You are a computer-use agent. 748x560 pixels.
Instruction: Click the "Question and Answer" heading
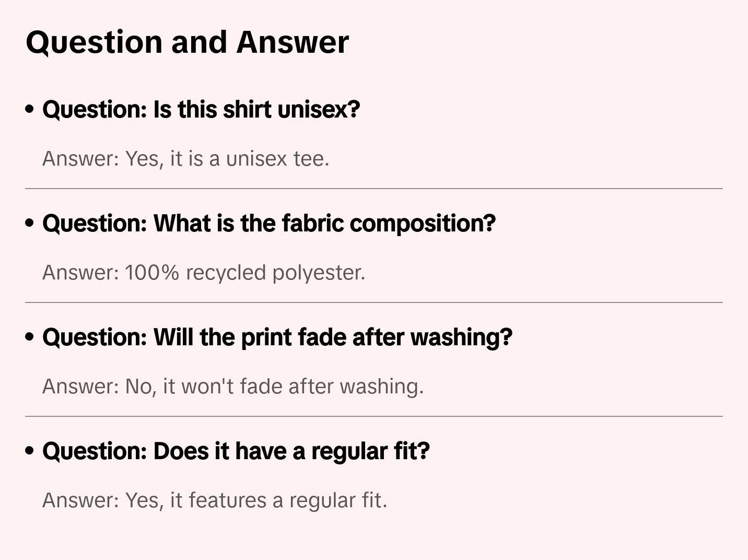[187, 42]
